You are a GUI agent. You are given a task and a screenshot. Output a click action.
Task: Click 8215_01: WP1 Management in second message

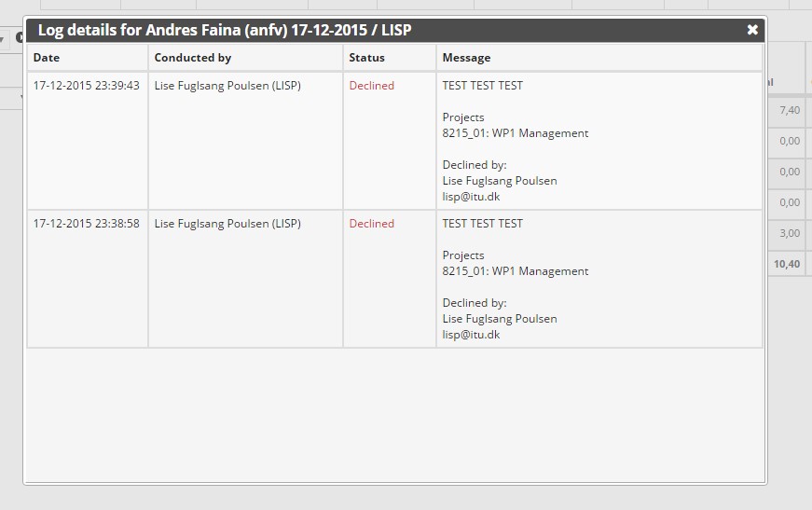point(515,271)
